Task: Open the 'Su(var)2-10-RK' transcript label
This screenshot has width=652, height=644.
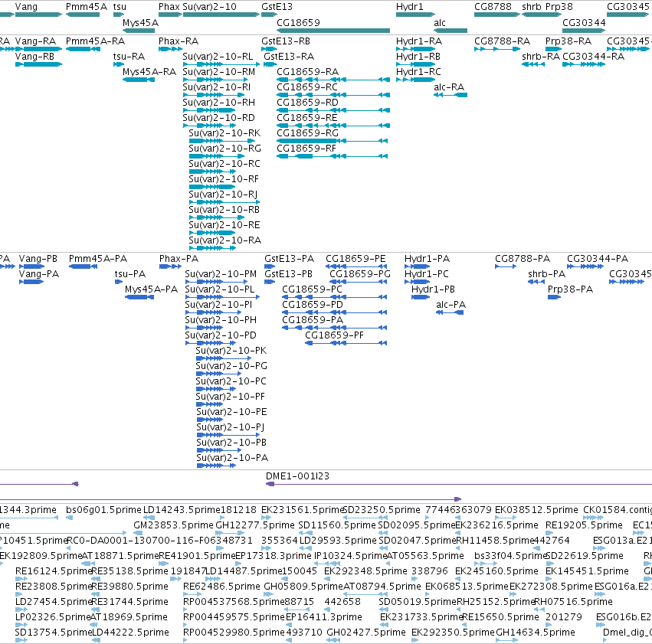Action: click(x=224, y=133)
